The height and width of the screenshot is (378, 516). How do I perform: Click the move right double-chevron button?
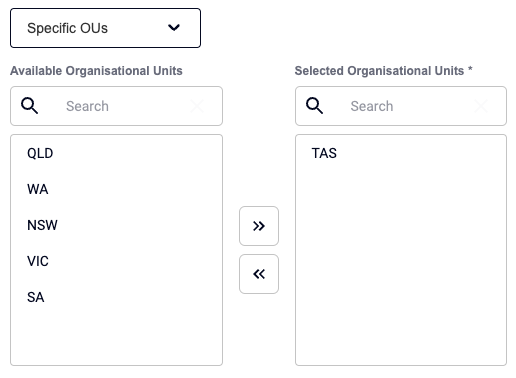click(259, 226)
